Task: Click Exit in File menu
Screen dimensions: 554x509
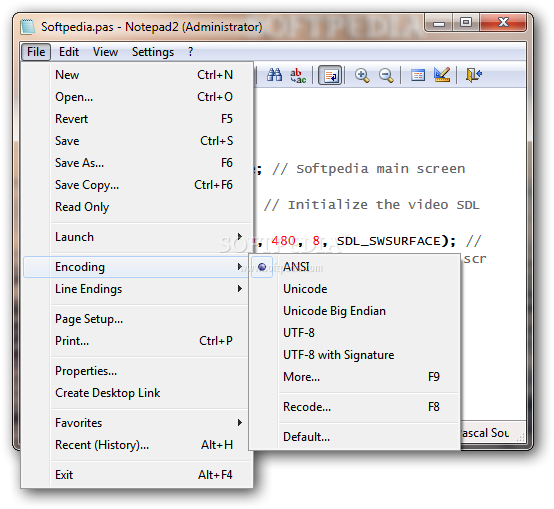Action: tap(138, 474)
